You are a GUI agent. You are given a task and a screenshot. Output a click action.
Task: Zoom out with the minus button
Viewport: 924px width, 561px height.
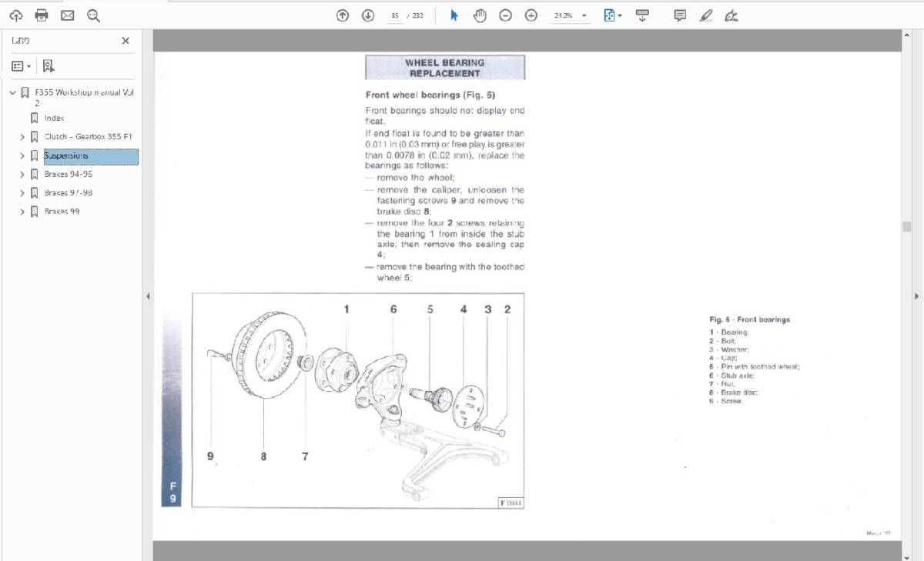[x=505, y=15]
